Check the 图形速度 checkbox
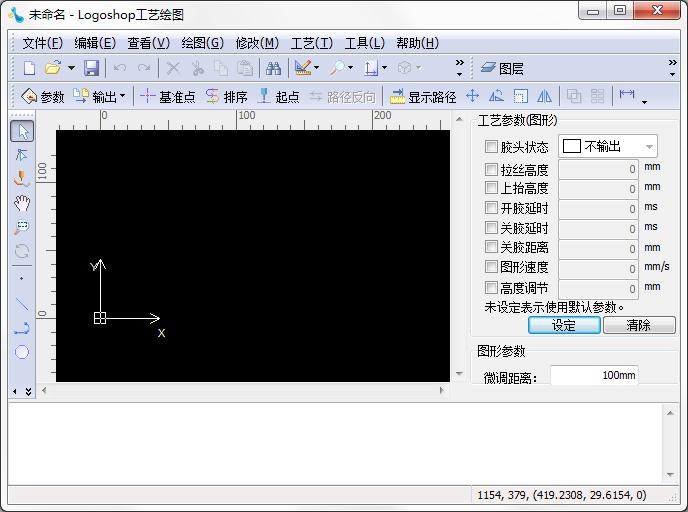Viewport: 688px width, 512px height. tap(491, 267)
